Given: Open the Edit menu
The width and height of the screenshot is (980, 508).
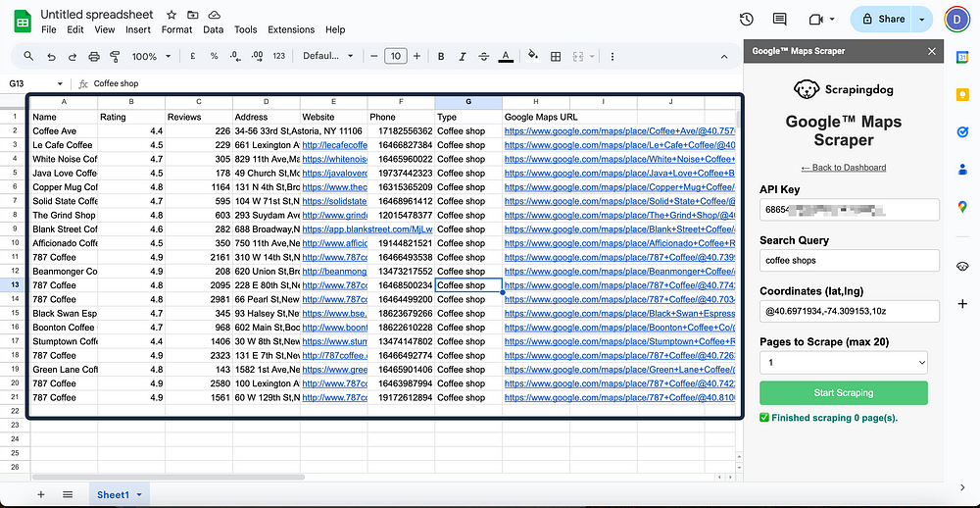Looking at the screenshot, I should click(x=75, y=29).
